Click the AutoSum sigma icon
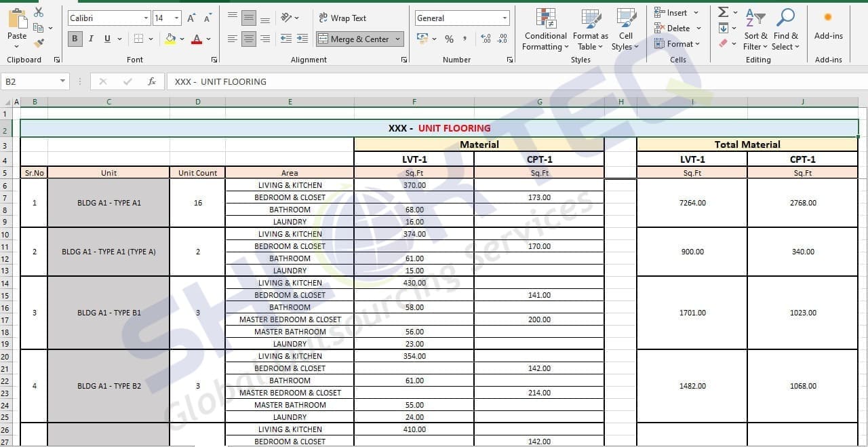The image size is (868, 447). pos(724,12)
